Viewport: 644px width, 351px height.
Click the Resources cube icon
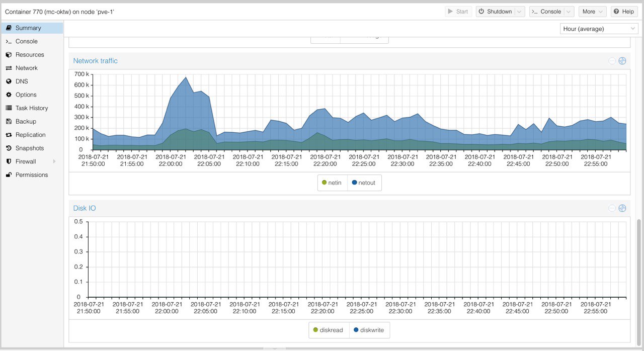[x=9, y=55]
